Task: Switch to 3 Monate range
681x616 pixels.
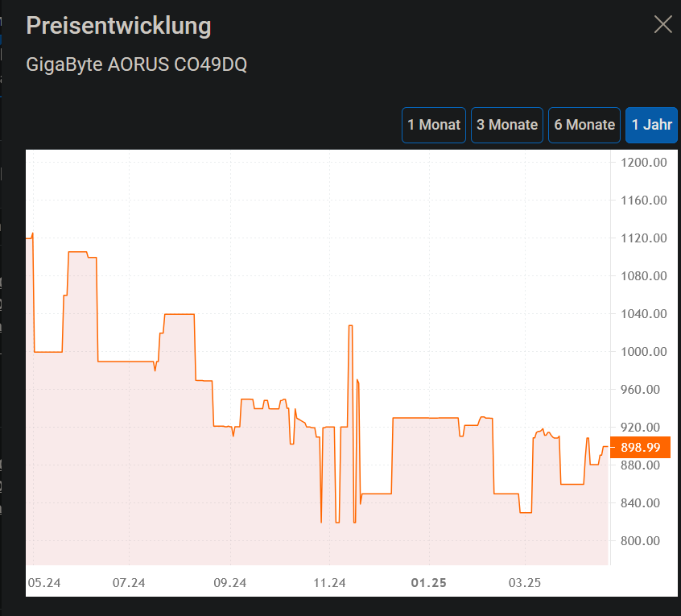Action: [507, 125]
